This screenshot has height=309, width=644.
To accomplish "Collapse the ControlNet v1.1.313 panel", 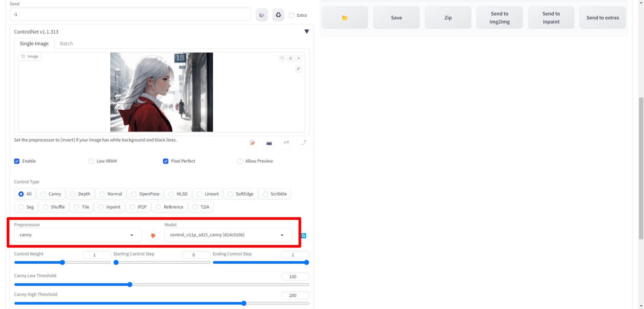I will click(x=306, y=32).
